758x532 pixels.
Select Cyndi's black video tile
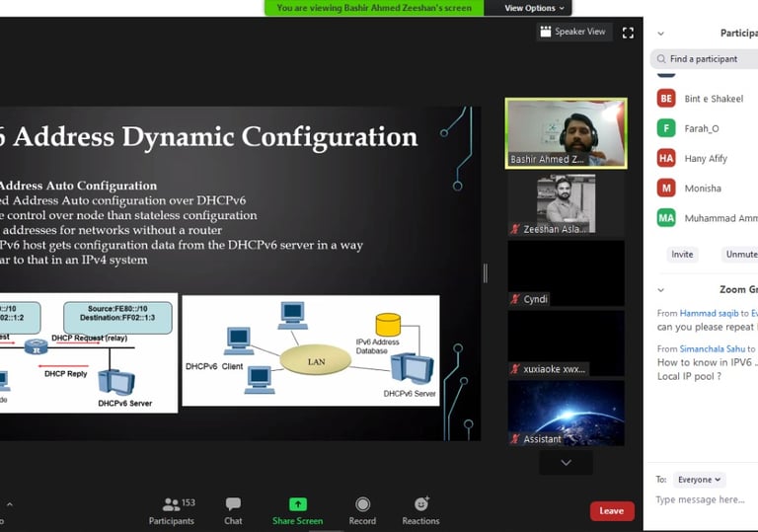pos(567,273)
